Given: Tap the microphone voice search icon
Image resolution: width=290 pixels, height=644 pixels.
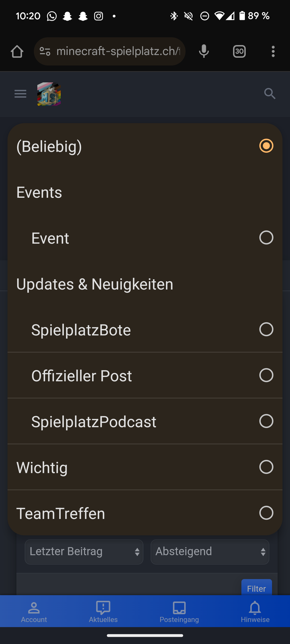Looking at the screenshot, I should (x=204, y=52).
